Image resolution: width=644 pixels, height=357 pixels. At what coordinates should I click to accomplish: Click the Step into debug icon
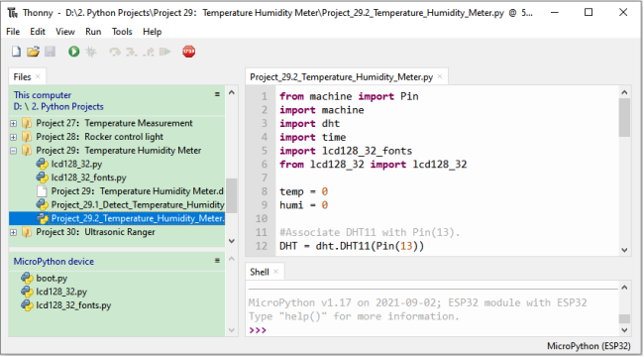click(x=132, y=52)
